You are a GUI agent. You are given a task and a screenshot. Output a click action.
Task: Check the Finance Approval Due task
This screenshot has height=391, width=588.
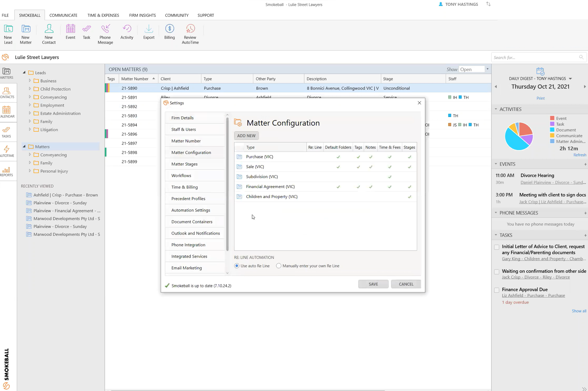496,290
